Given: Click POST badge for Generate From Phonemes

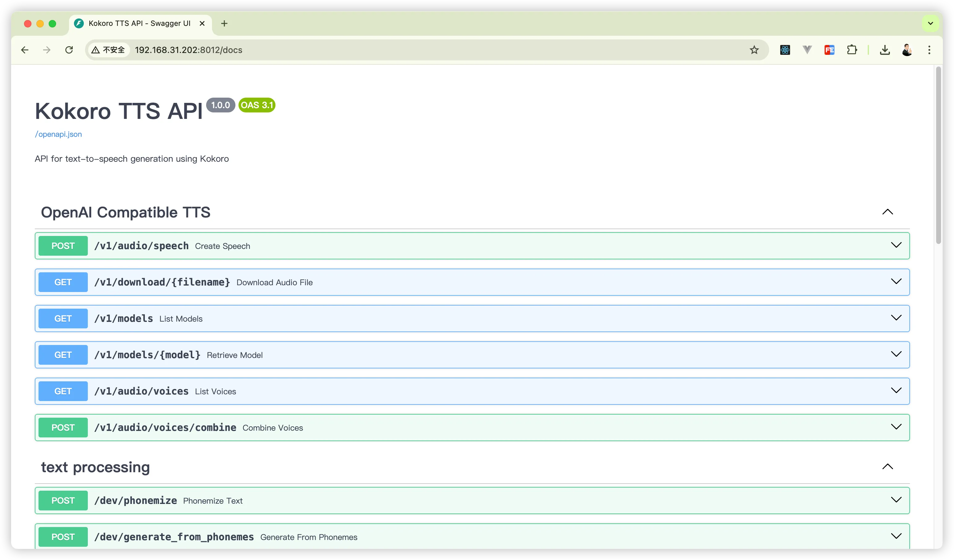Looking at the screenshot, I should coord(63,537).
